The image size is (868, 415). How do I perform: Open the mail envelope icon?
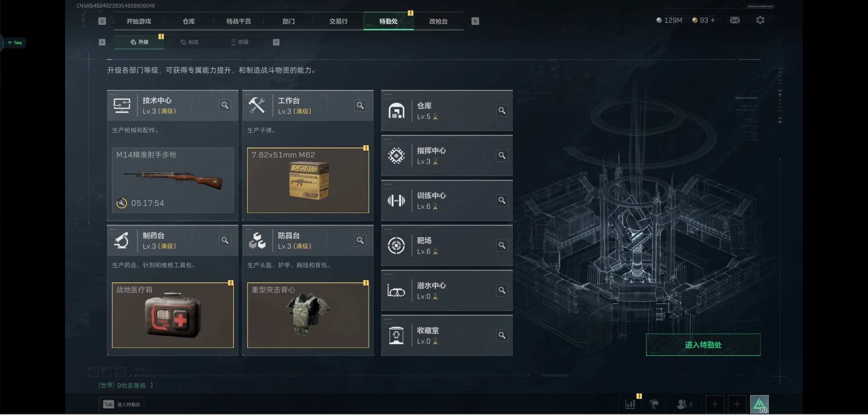click(x=735, y=20)
